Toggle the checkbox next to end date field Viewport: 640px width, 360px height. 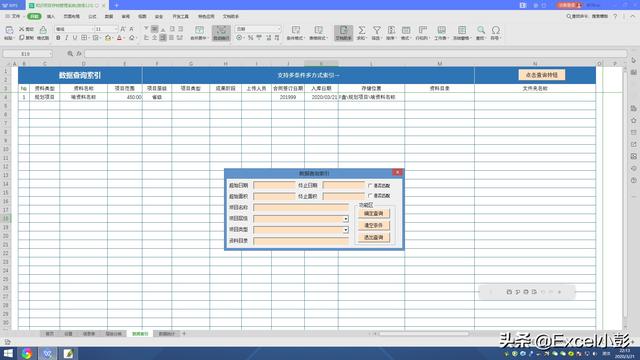370,185
